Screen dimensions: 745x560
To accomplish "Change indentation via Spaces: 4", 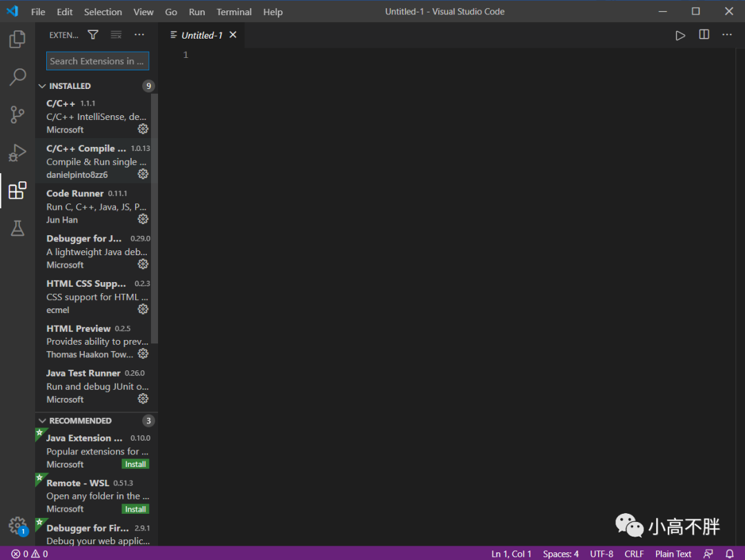I will pyautogui.click(x=561, y=554).
